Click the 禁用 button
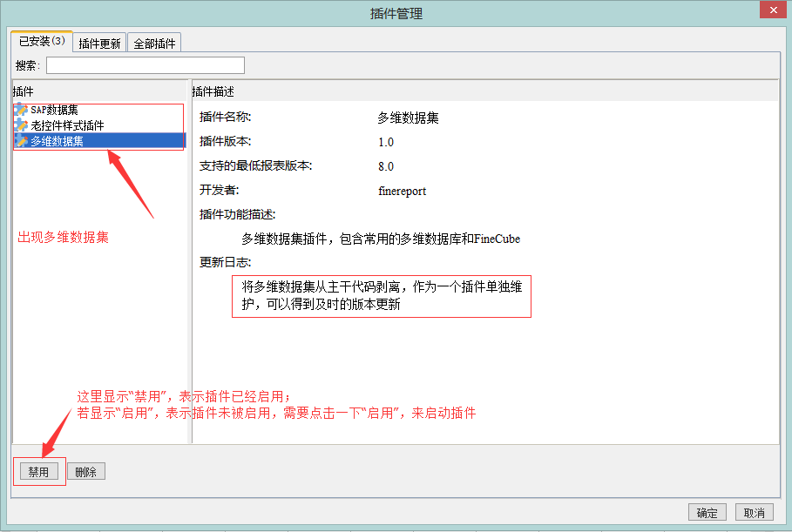Viewport: 792px width, 532px height. click(39, 471)
